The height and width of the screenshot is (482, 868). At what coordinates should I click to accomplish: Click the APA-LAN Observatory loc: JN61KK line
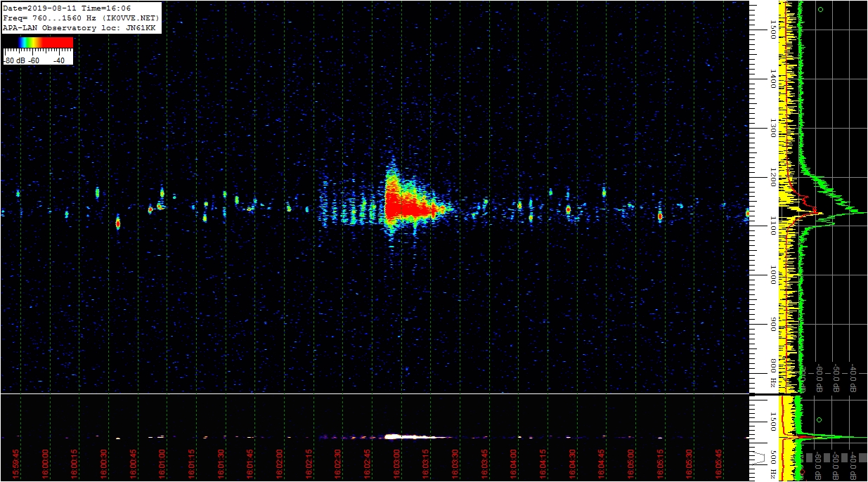pyautogui.click(x=79, y=27)
